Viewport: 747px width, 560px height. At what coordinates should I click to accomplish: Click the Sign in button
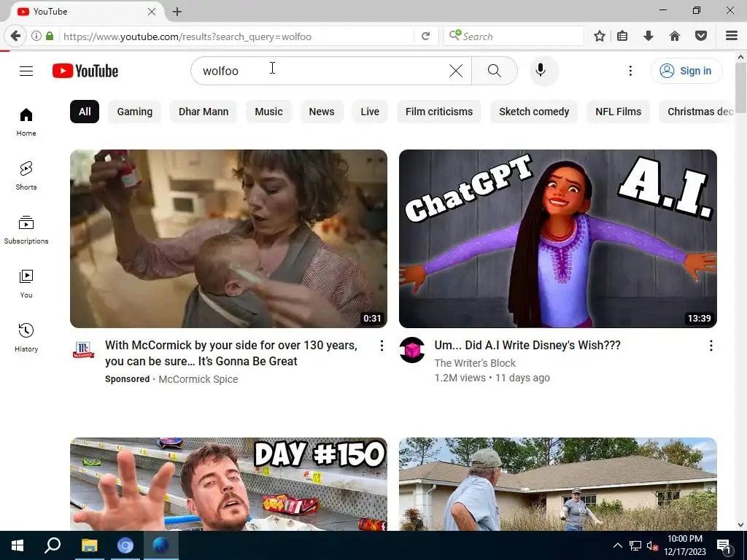point(686,71)
